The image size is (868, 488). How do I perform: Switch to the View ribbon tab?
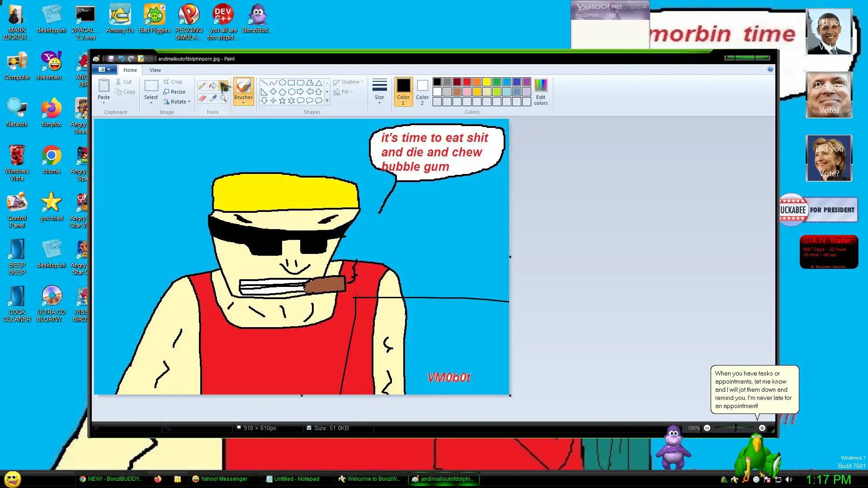click(x=155, y=70)
